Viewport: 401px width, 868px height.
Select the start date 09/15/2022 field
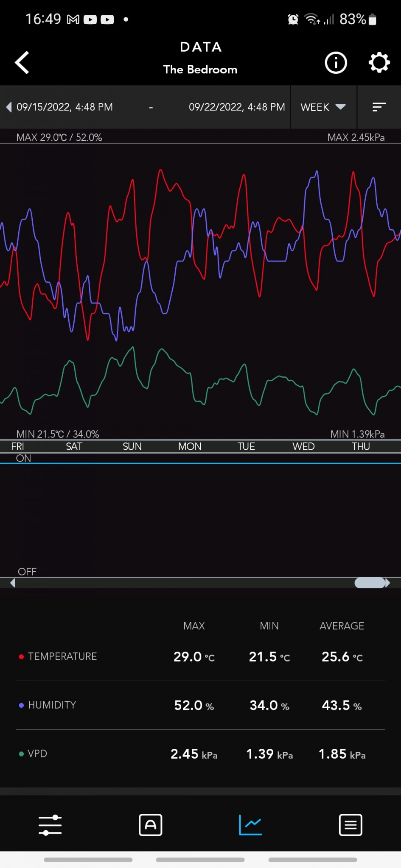click(64, 107)
